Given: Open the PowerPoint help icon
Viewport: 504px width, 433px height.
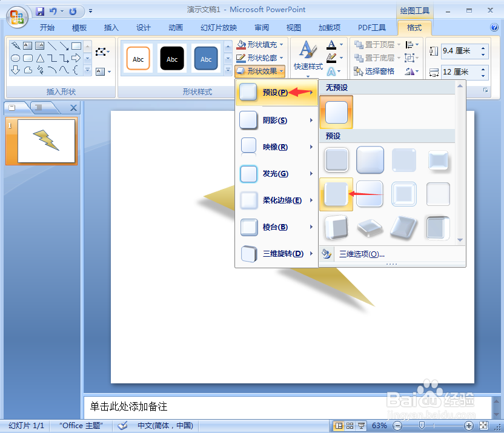Looking at the screenshot, I should [494, 27].
